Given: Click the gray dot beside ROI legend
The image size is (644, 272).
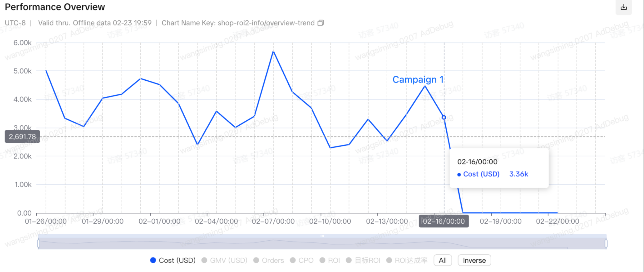Looking at the screenshot, I should [322, 260].
